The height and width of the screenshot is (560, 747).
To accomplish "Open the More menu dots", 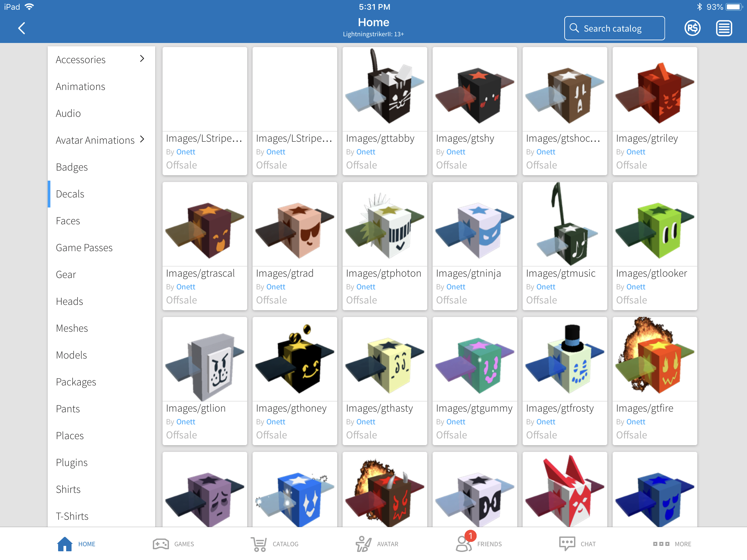I will (x=661, y=544).
